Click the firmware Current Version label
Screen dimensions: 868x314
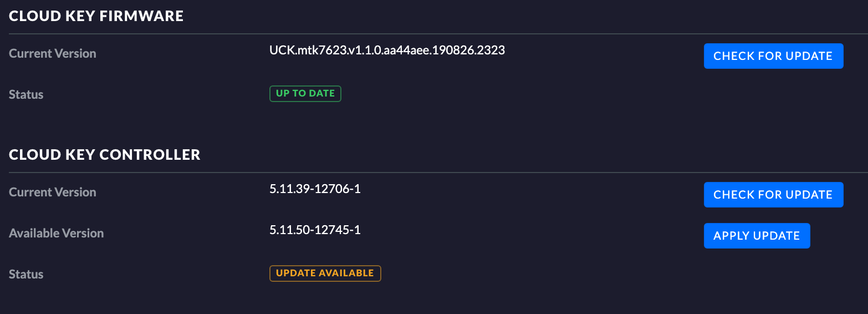coord(53,54)
